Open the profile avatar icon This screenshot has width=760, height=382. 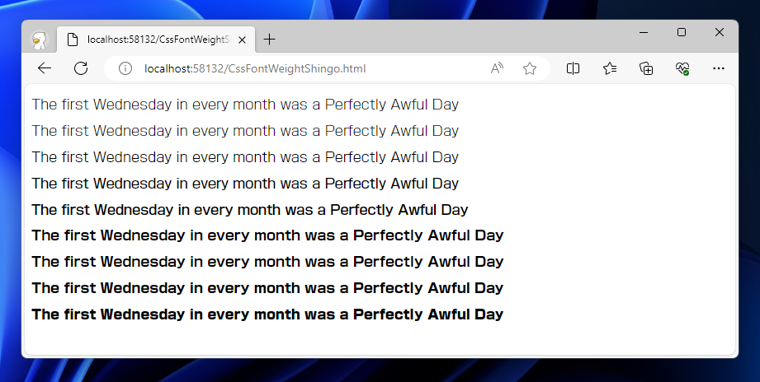39,40
